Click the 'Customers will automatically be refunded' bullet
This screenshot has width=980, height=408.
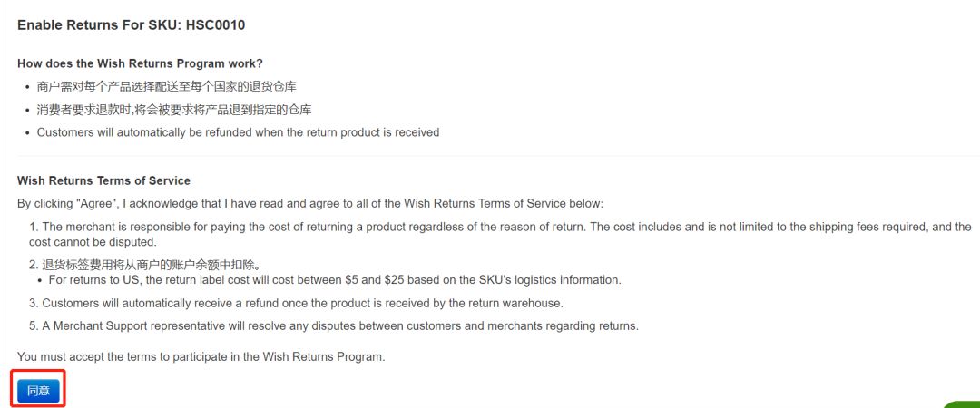[238, 132]
